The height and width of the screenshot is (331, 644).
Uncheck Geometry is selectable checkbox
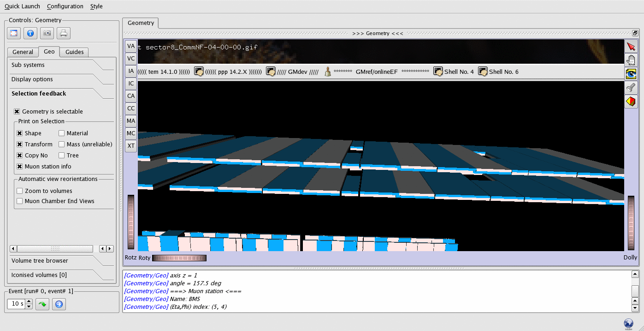point(17,112)
